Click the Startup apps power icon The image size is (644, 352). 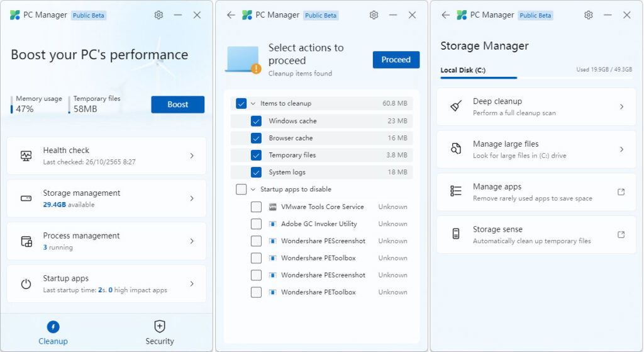[26, 284]
